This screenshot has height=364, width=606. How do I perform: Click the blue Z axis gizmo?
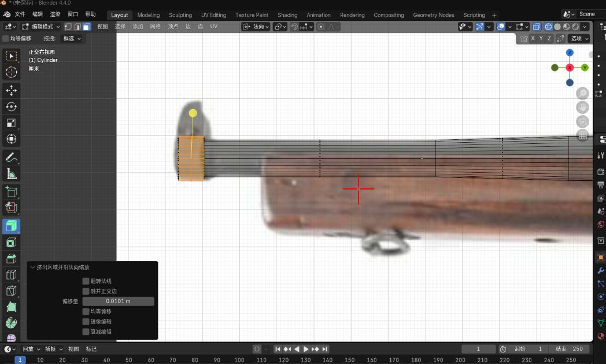point(570,53)
